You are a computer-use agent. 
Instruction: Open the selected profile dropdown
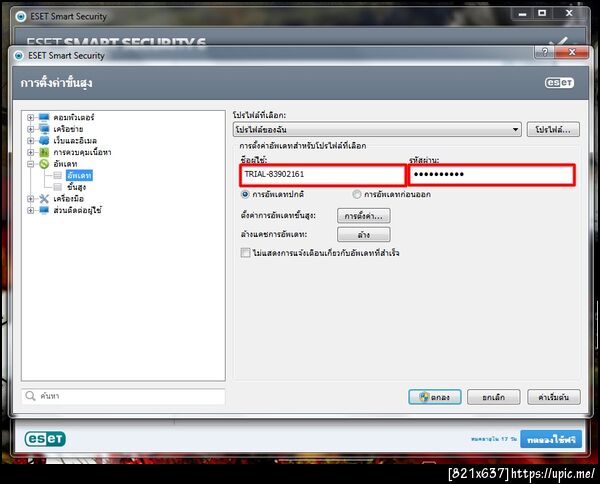(x=377, y=129)
